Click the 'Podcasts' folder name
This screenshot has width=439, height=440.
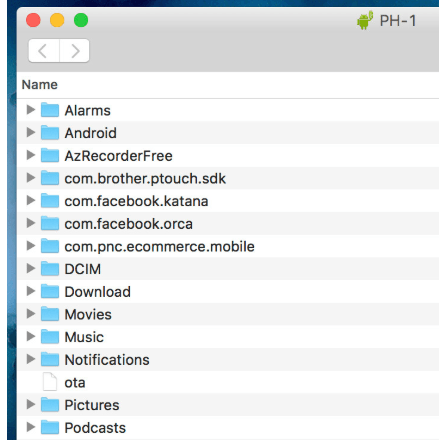pos(95,428)
